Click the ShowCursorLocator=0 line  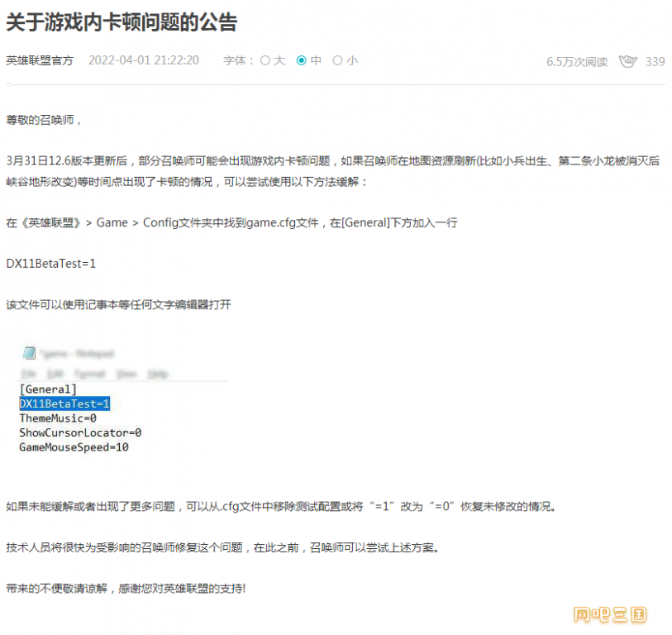(x=80, y=432)
